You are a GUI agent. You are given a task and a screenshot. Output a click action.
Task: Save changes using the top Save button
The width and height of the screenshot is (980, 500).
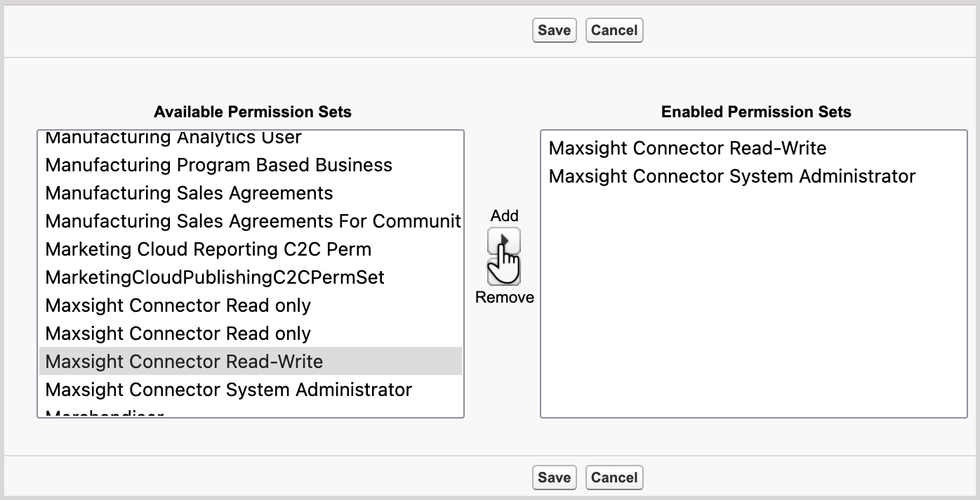tap(554, 30)
